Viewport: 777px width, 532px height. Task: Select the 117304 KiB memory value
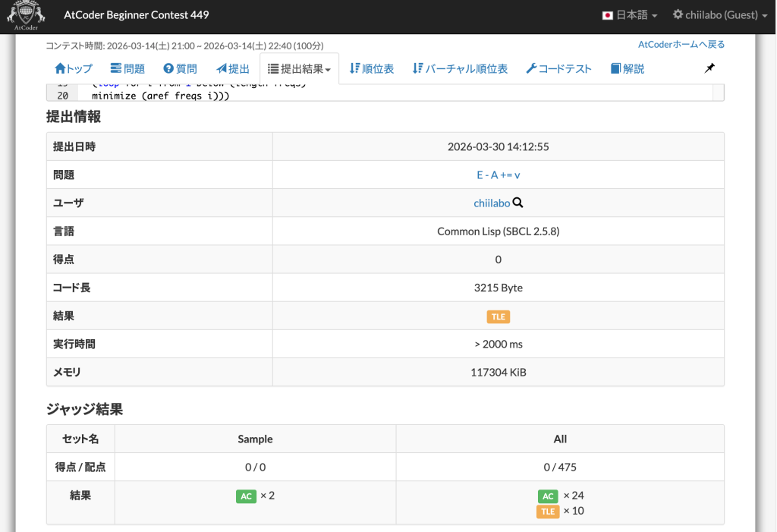tap(498, 373)
